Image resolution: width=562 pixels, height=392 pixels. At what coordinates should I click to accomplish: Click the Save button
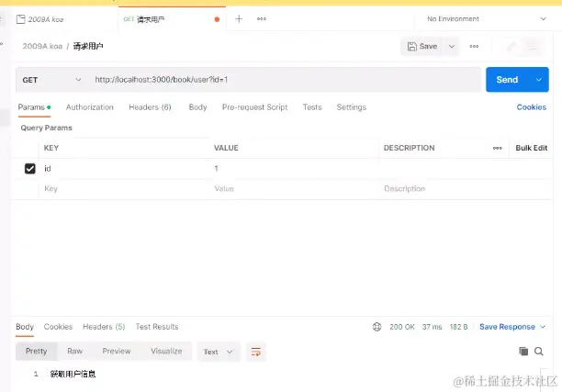coord(422,46)
